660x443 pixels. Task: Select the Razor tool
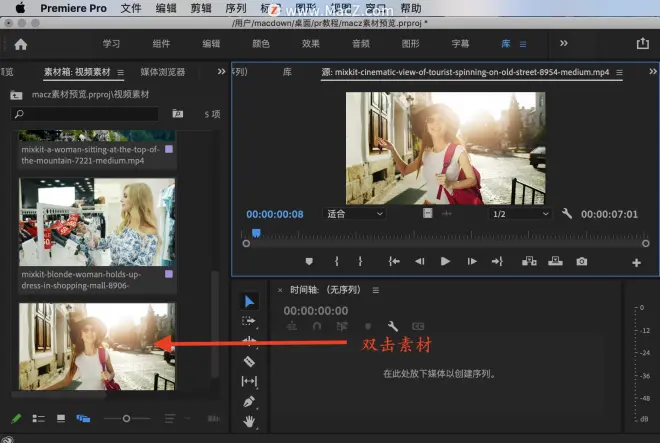click(x=249, y=361)
